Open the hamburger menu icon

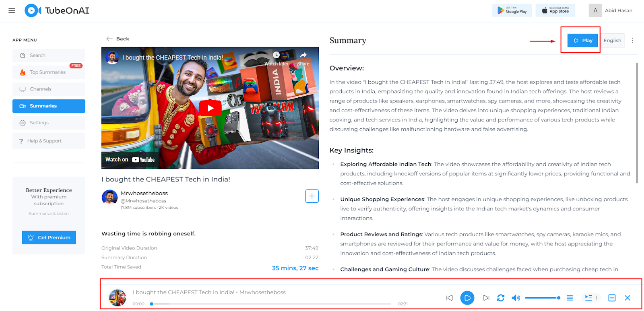pos(12,10)
